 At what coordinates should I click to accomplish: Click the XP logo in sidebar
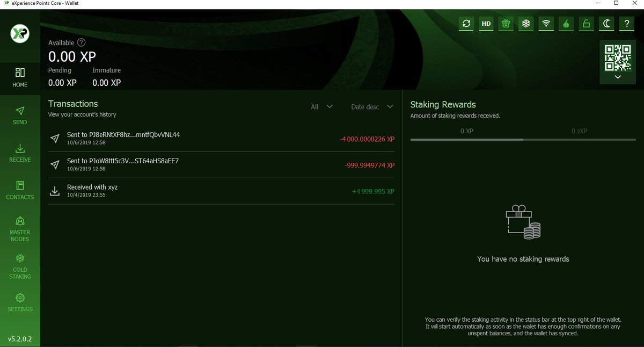coord(20,34)
